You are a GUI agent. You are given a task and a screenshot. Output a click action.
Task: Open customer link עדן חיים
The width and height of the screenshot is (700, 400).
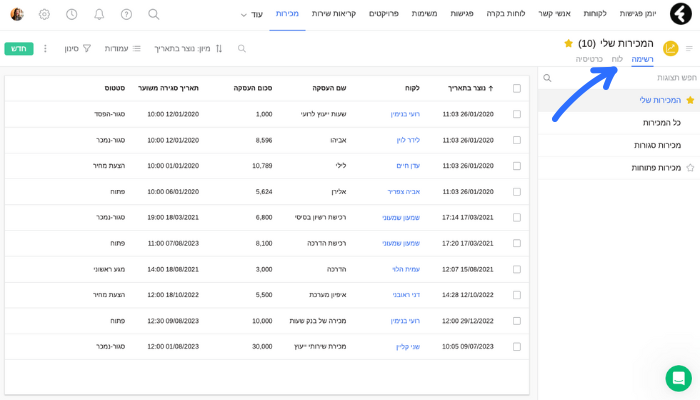[408, 166]
